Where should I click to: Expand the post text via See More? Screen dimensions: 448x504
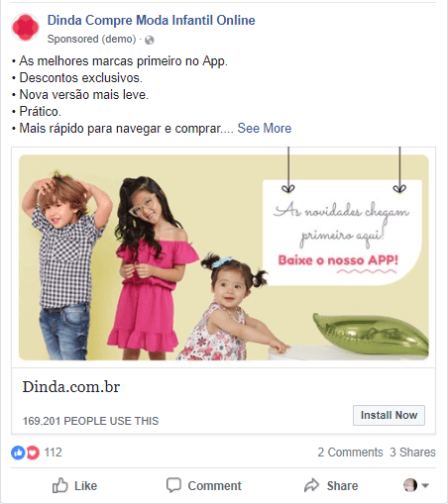pos(265,128)
